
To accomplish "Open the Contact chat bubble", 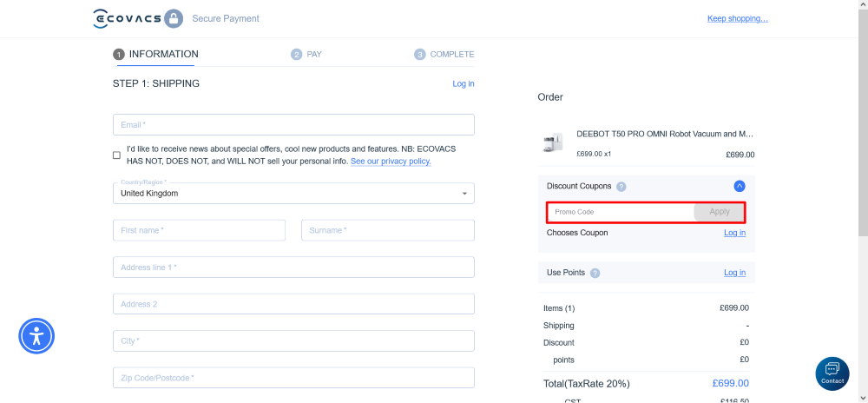I will [832, 373].
